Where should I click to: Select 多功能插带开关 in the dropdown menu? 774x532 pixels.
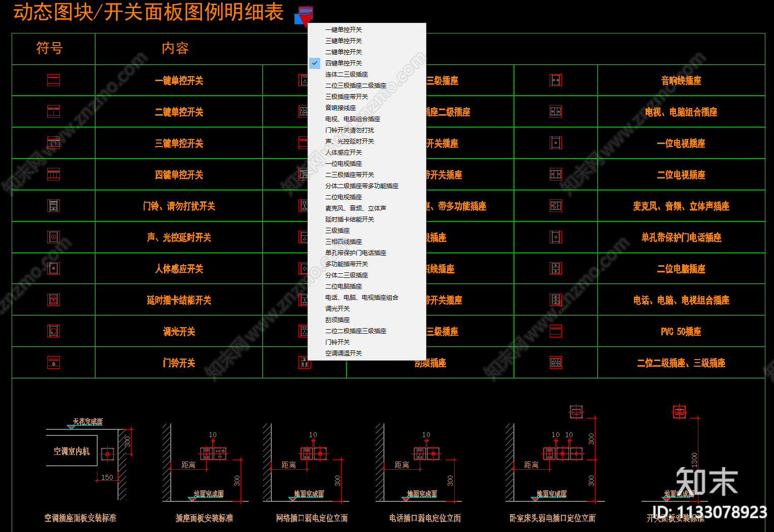[x=347, y=264]
